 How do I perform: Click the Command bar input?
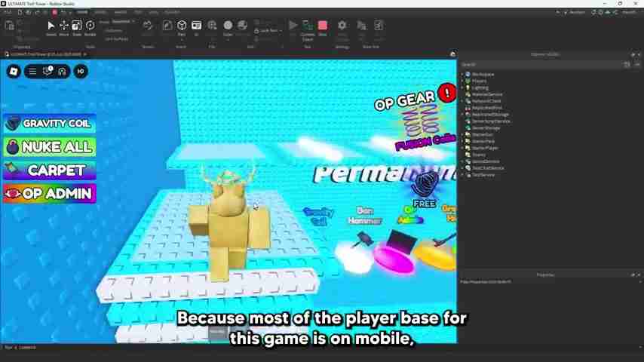tap(320, 348)
